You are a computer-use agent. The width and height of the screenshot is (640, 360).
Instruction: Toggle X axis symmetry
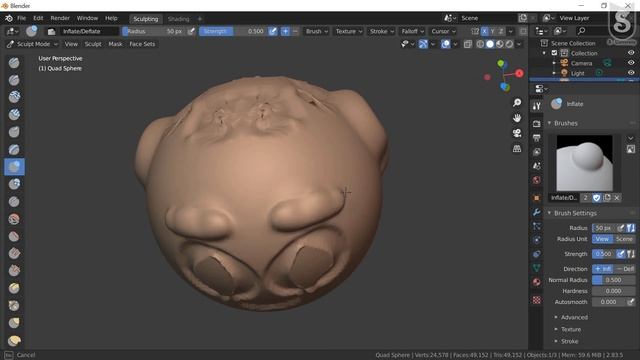[484, 31]
